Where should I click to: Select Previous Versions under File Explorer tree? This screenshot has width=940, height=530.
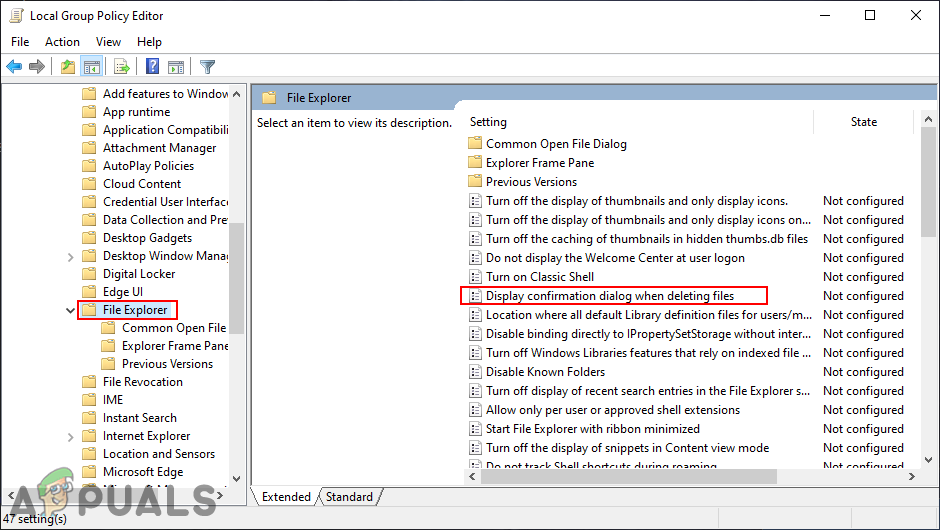[x=167, y=364]
